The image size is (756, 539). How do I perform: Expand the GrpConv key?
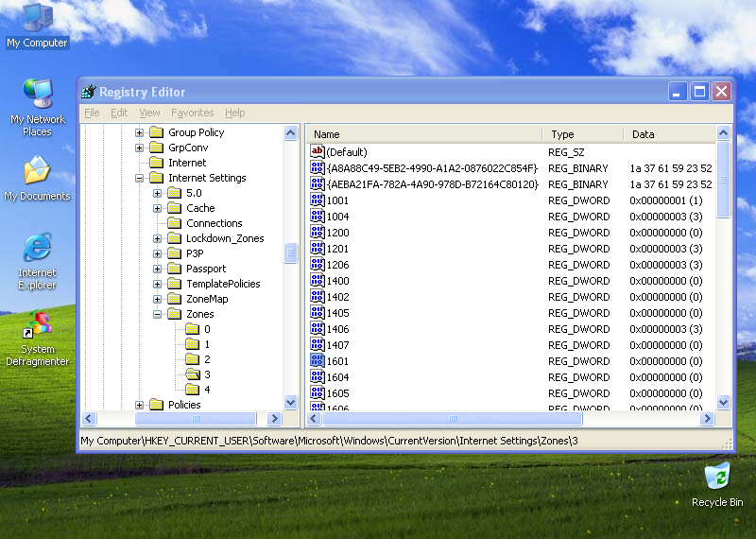point(139,148)
